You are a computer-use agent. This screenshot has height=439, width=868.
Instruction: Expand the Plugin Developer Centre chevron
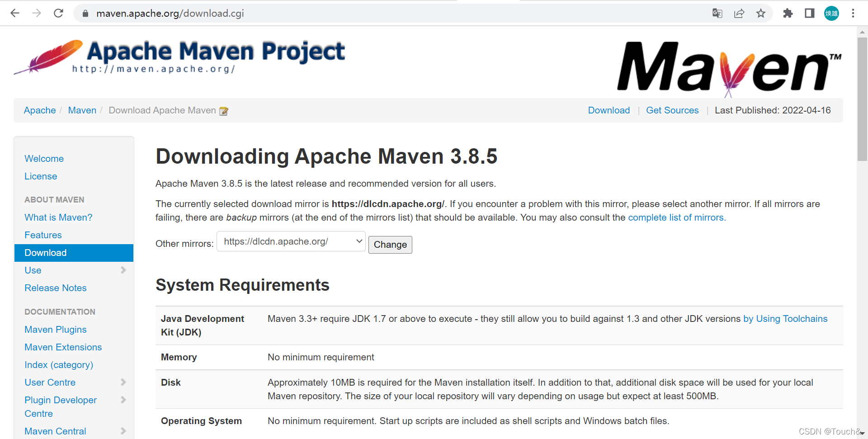[x=123, y=400]
